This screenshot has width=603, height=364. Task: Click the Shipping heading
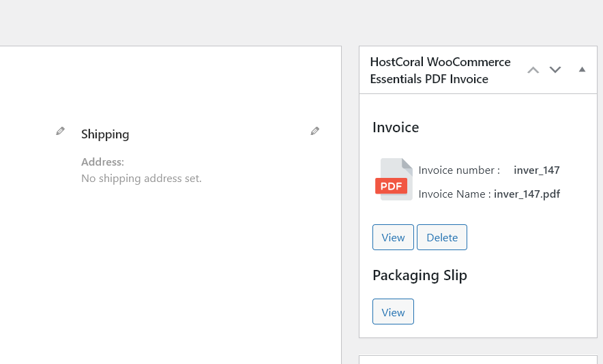coord(105,134)
